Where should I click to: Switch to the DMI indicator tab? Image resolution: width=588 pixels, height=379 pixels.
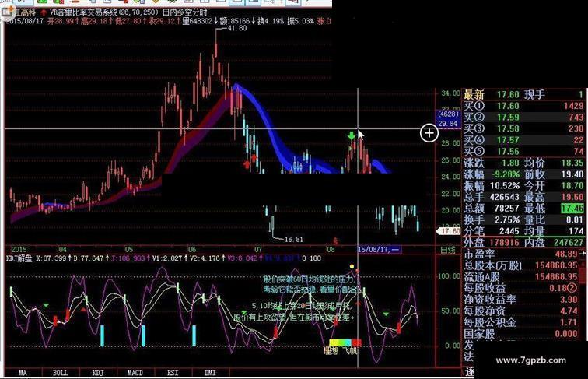(210, 373)
